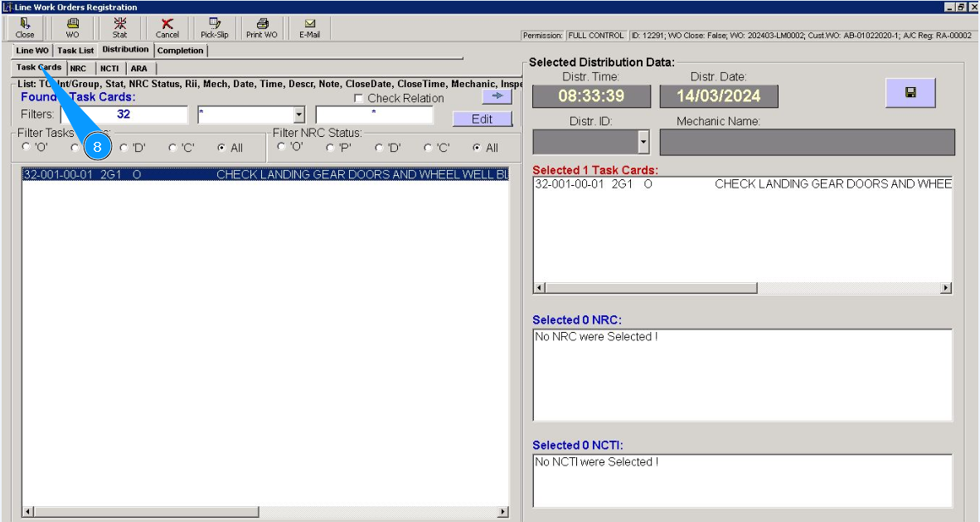Viewport: 980px width, 522px height.
Task: Select 'O' in Filter NRC Status
Action: [280, 146]
